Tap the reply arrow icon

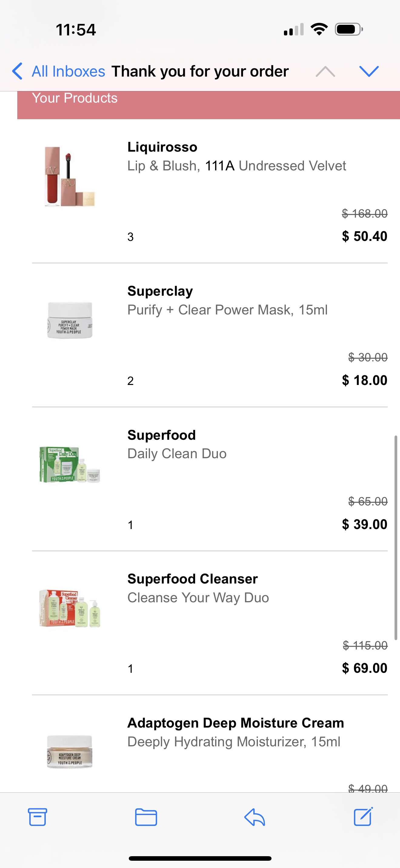[255, 817]
